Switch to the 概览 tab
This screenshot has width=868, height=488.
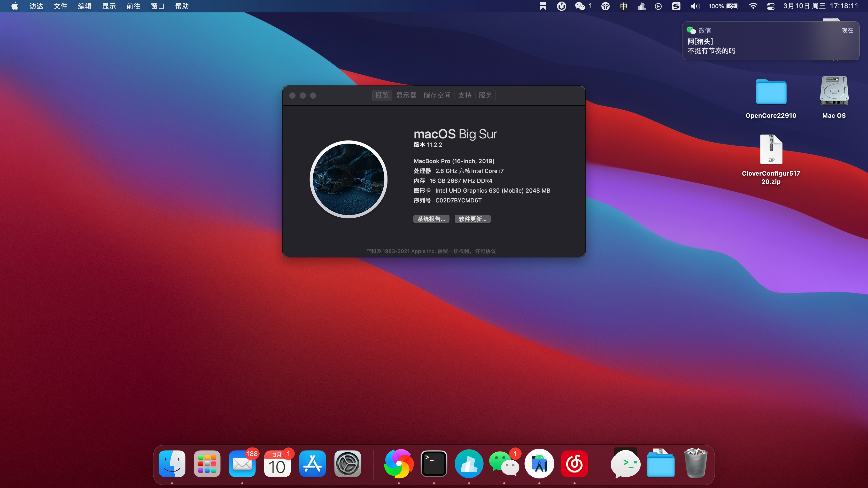(382, 95)
